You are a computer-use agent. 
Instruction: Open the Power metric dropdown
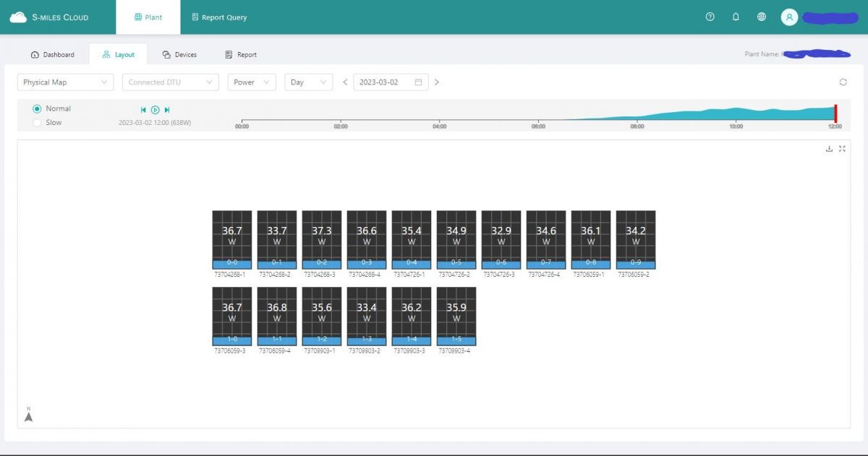pos(252,82)
